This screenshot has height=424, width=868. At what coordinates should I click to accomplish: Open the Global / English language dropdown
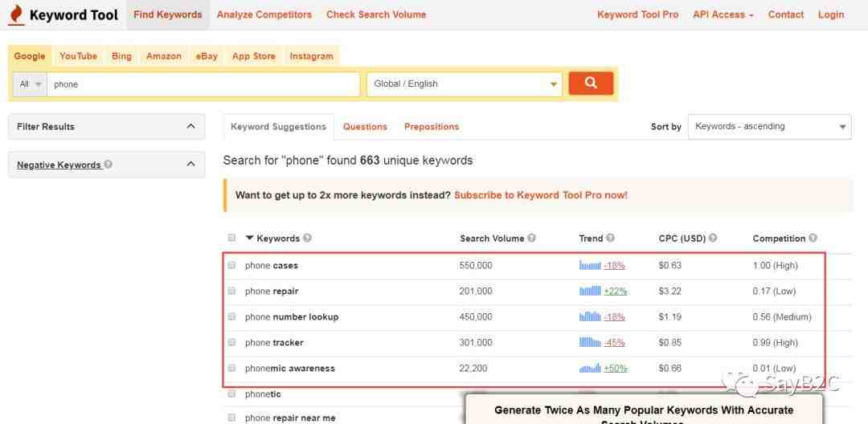pyautogui.click(x=464, y=84)
